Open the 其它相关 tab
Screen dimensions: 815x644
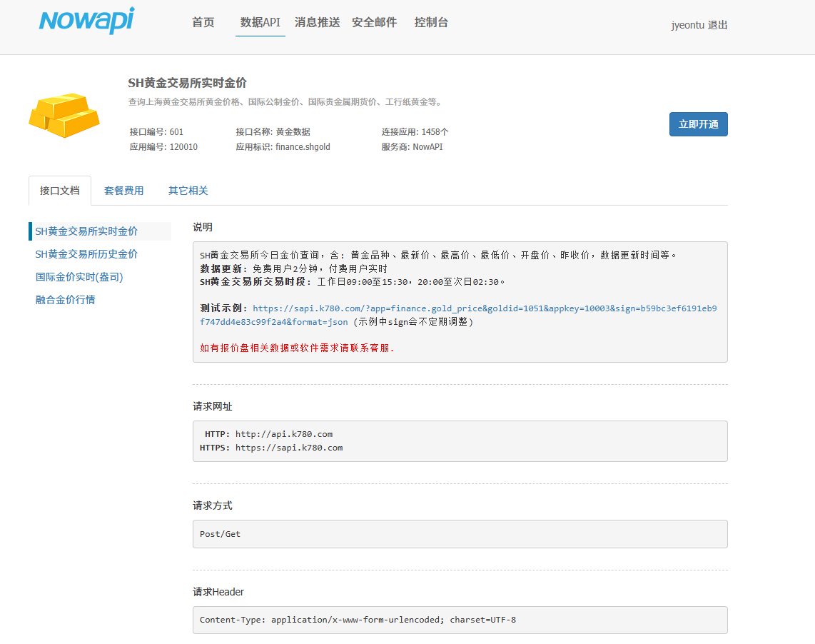coord(188,190)
